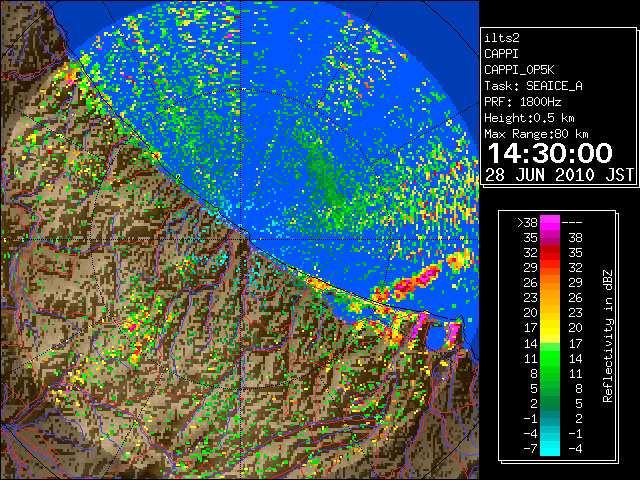Click the '14' label right of the color bar

point(576,358)
